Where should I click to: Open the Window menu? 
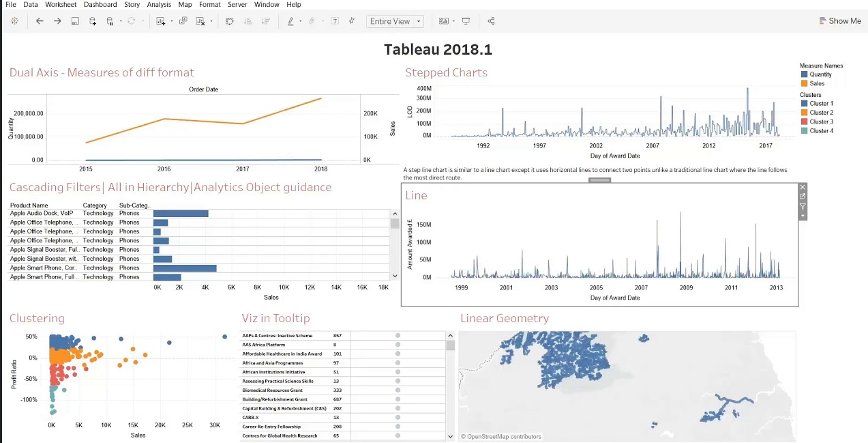pyautogui.click(x=267, y=4)
